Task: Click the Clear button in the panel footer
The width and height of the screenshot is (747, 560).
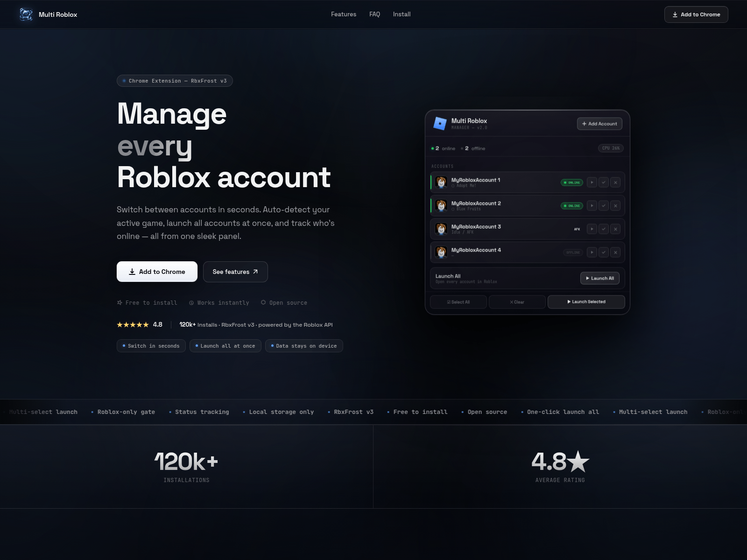Action: point(517,302)
